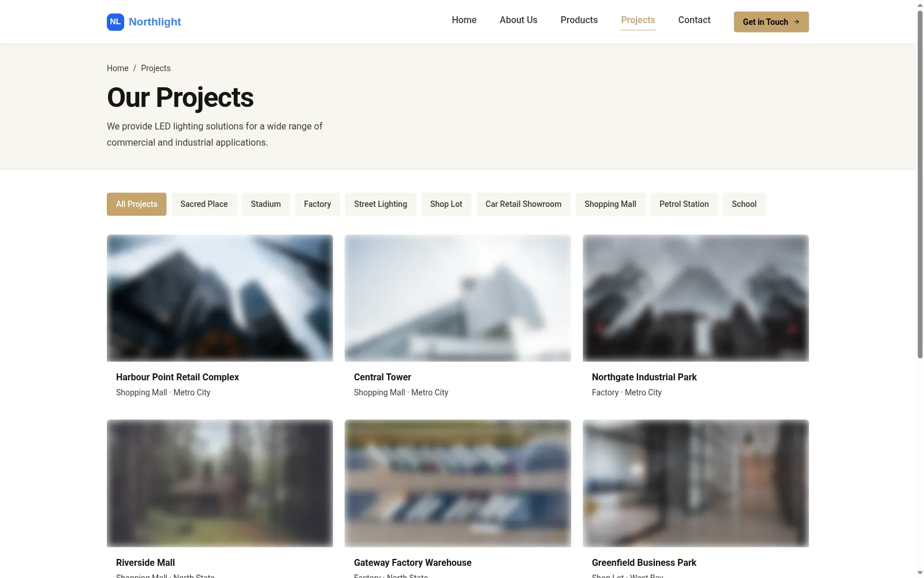
Task: Show Car Retail Showroom projects
Action: pyautogui.click(x=523, y=204)
